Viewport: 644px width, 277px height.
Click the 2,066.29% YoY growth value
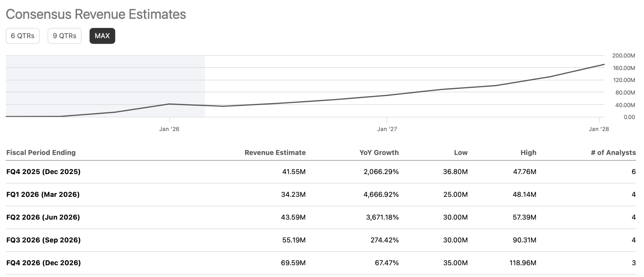(381, 172)
